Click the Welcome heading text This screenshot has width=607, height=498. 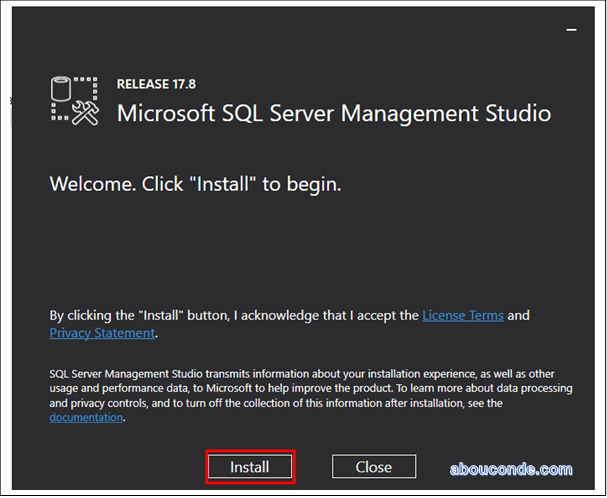195,185
